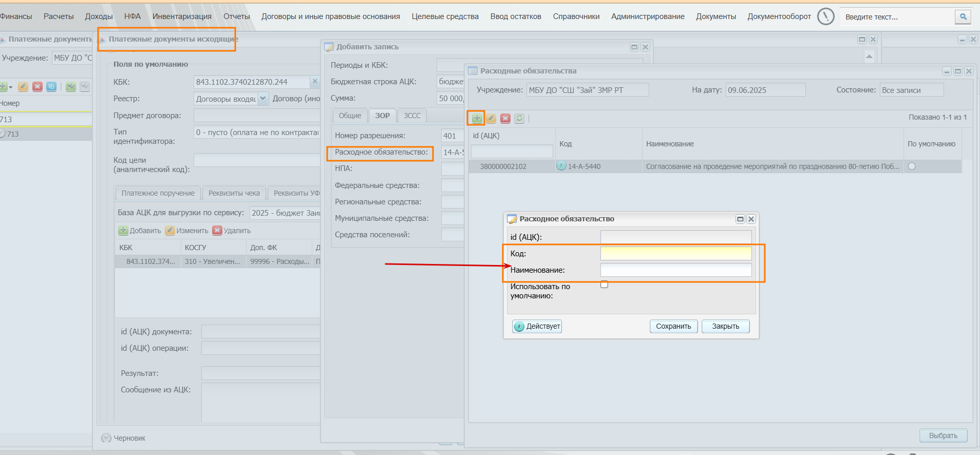The width and height of the screenshot is (980, 455).
Task: Switch to the ЗССС tab
Action: (x=412, y=116)
